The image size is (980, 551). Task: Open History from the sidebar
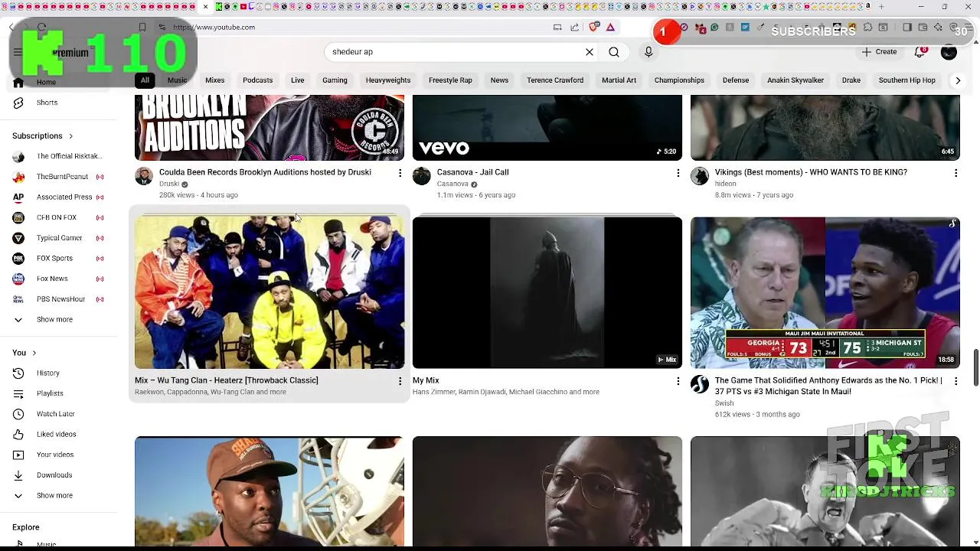tap(47, 373)
